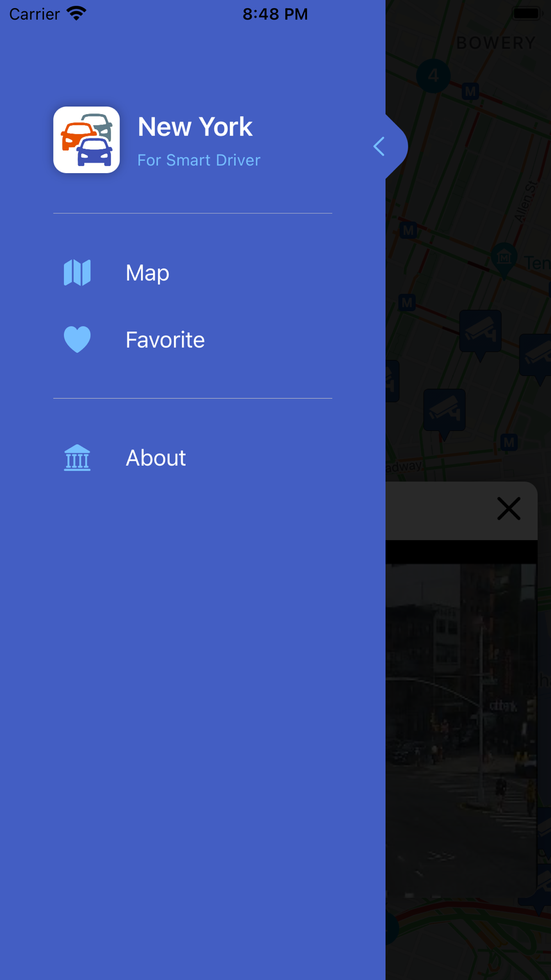The width and height of the screenshot is (551, 980).
Task: Tap the battery status indicator
Action: point(527,13)
